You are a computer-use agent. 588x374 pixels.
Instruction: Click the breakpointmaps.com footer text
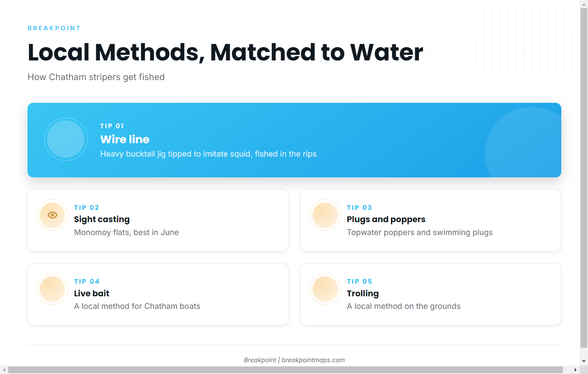click(x=313, y=360)
